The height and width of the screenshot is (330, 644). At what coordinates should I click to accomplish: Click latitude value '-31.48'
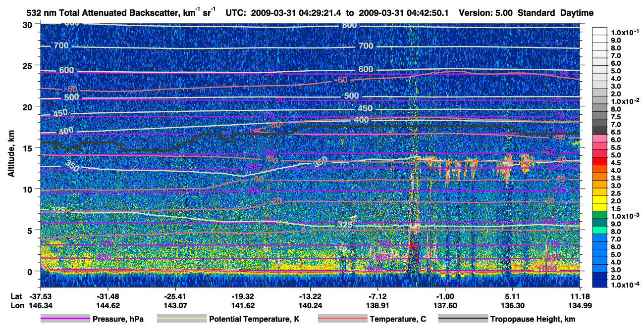107,296
